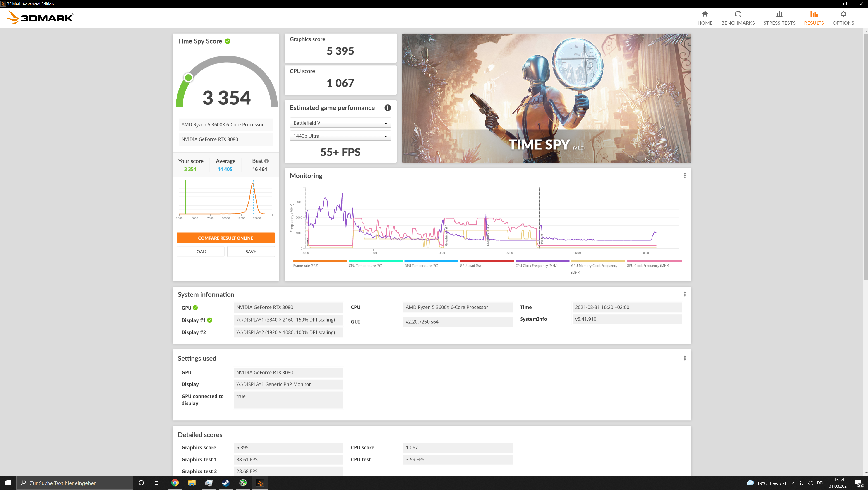Click the green checkmark next to GPU
Screen dimensions: 868x490
(195, 308)
